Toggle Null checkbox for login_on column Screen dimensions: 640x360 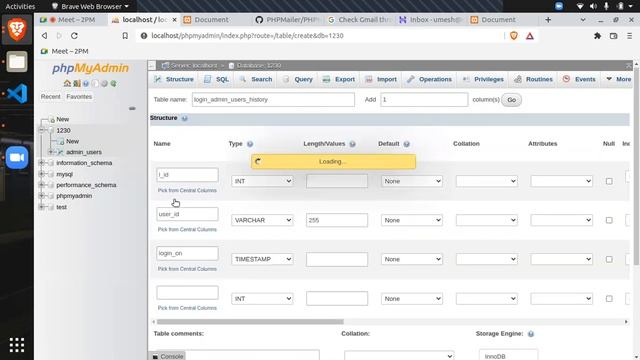click(x=609, y=260)
